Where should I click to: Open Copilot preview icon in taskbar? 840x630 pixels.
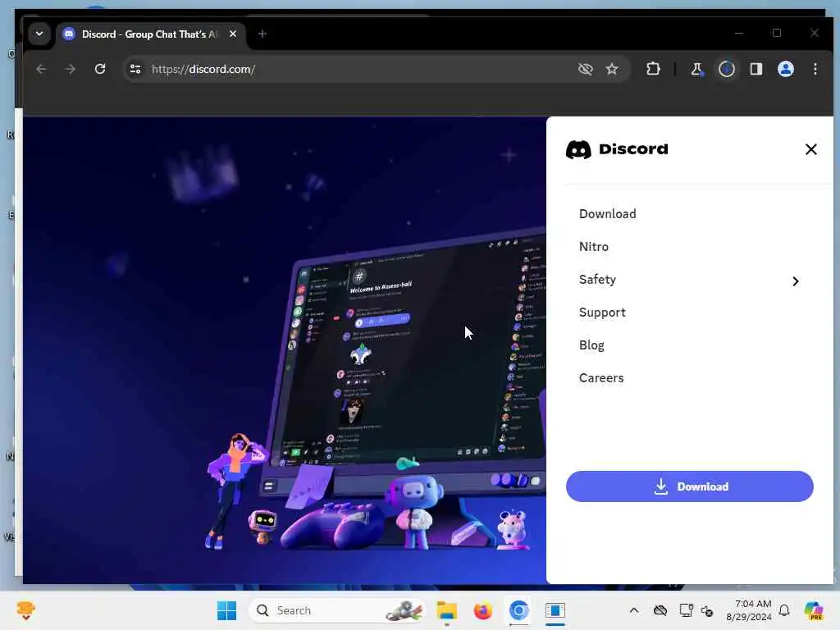pos(814,610)
